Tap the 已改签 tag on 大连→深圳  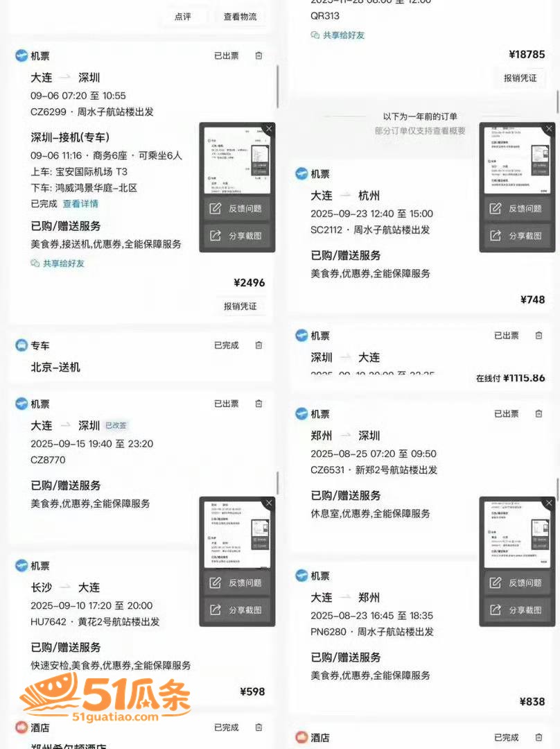click(x=116, y=425)
